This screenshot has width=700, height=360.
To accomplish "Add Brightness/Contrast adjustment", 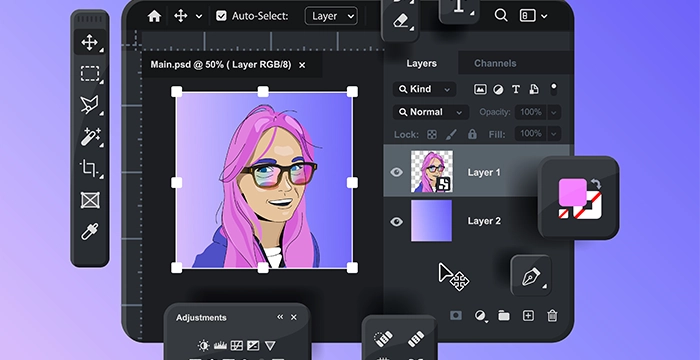I will (204, 345).
